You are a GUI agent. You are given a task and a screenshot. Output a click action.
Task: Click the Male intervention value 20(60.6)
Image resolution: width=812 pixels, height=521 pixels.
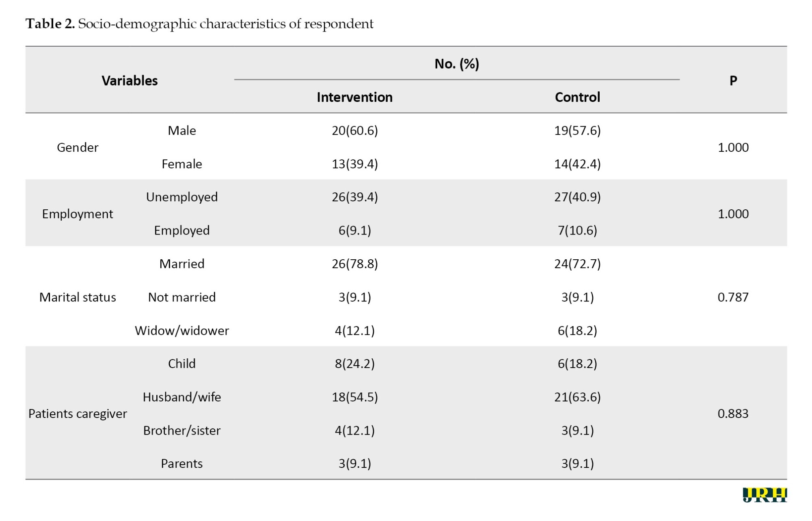(355, 130)
